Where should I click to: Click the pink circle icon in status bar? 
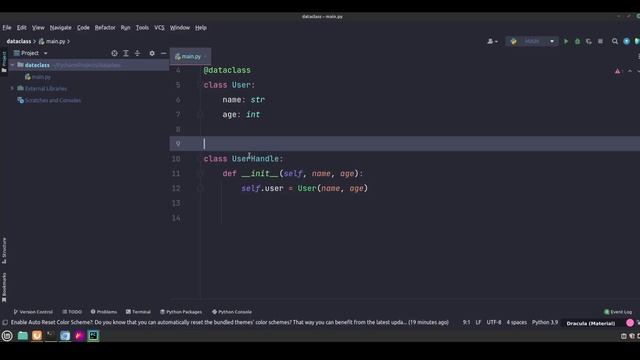(x=630, y=323)
